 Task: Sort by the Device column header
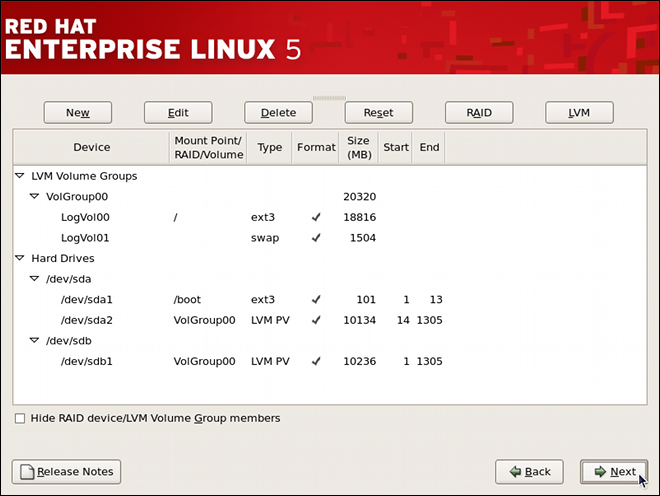[x=91, y=147]
